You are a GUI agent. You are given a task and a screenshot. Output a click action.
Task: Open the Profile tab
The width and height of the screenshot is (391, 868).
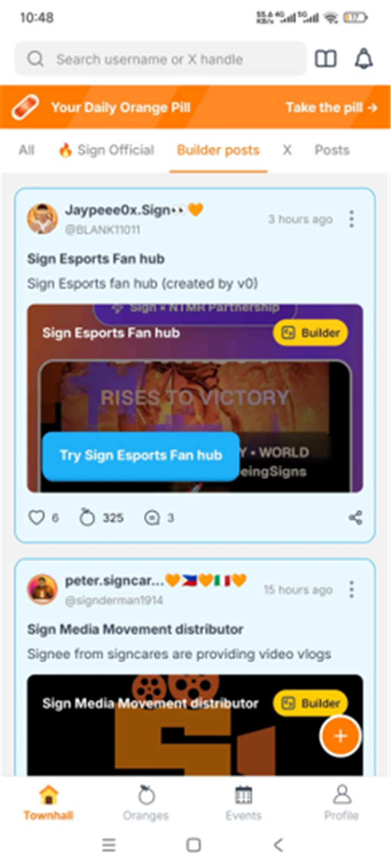pos(342,803)
